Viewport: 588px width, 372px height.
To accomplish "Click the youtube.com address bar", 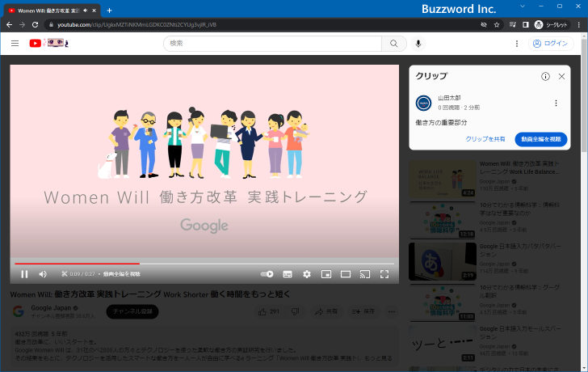I will pos(262,25).
